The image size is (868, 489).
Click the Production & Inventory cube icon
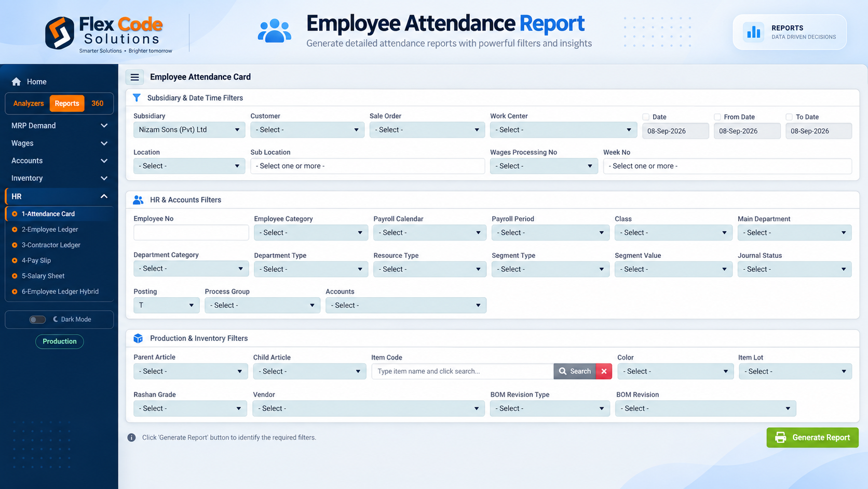(138, 338)
